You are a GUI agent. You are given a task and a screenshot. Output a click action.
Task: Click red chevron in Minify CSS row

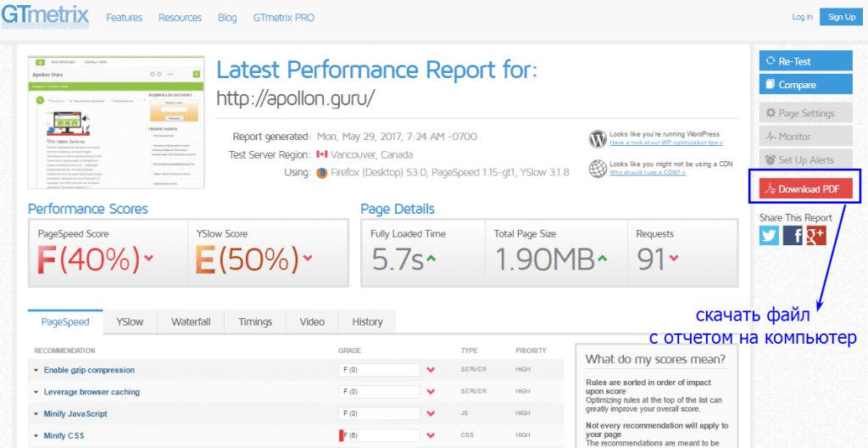click(431, 436)
